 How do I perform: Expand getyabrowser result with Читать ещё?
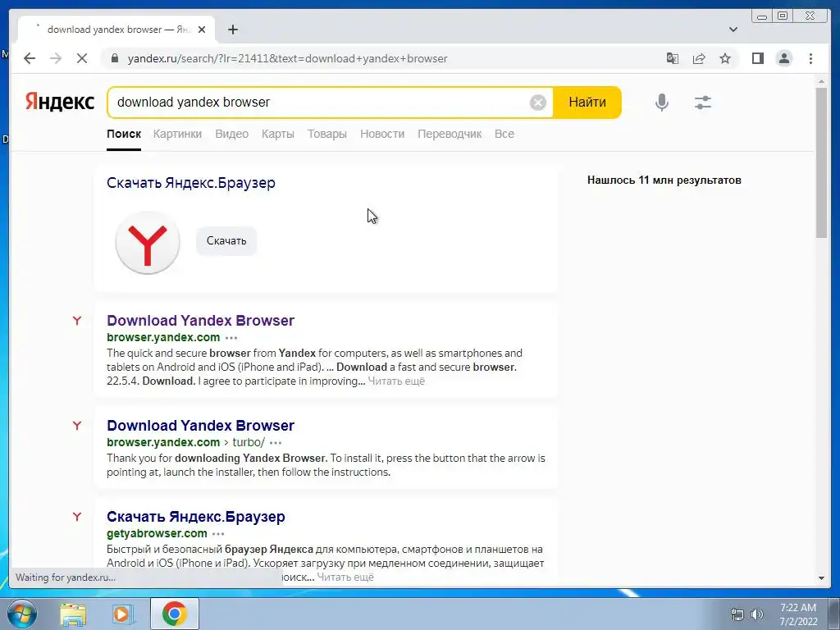coord(345,577)
